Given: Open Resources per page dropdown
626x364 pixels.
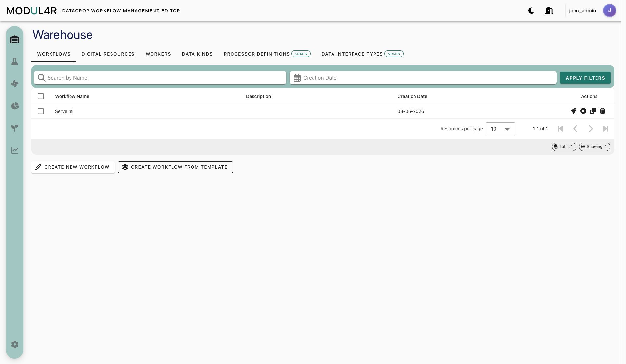Looking at the screenshot, I should click(x=500, y=129).
